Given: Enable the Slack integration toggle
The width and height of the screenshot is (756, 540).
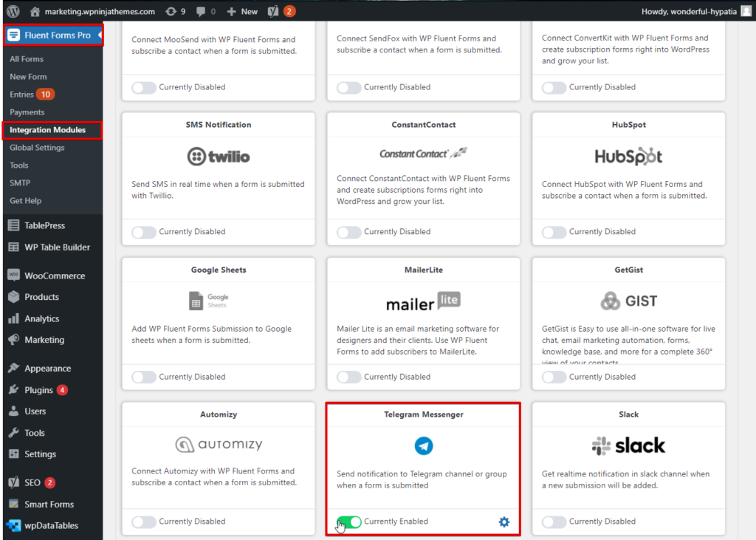Looking at the screenshot, I should [x=553, y=522].
